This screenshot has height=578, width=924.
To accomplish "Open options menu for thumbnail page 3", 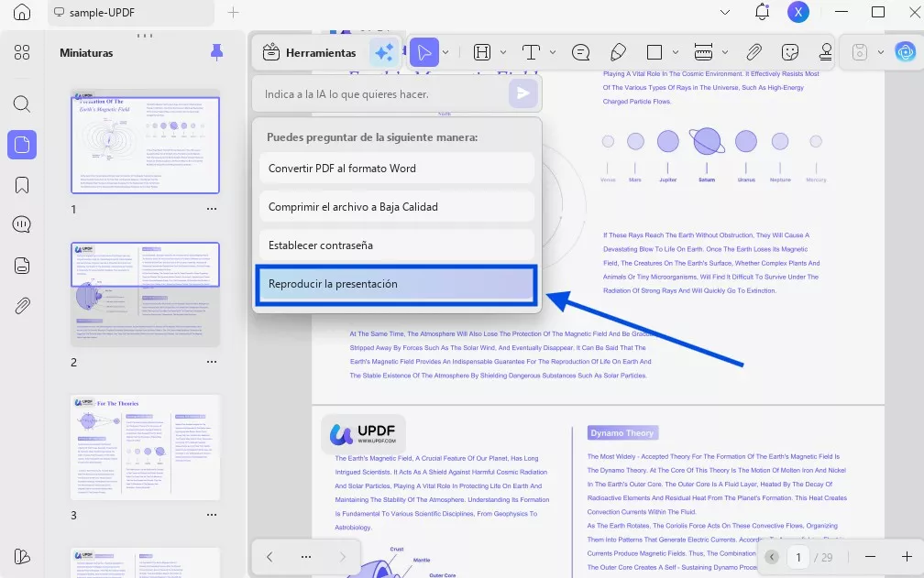I will 212,515.
